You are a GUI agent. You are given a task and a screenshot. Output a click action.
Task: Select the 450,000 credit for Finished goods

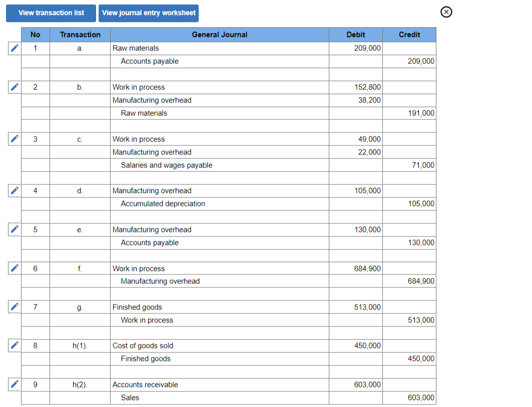coord(409,358)
